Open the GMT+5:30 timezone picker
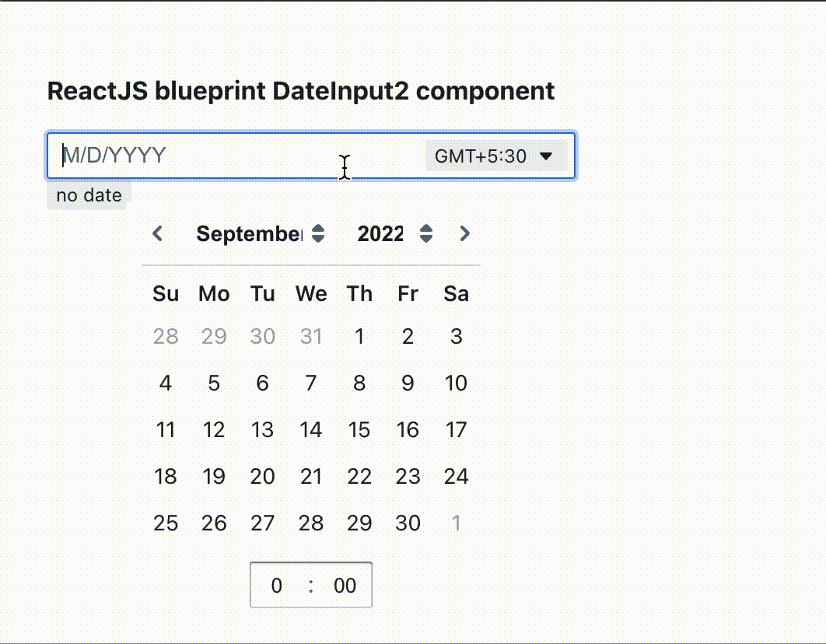 493,156
